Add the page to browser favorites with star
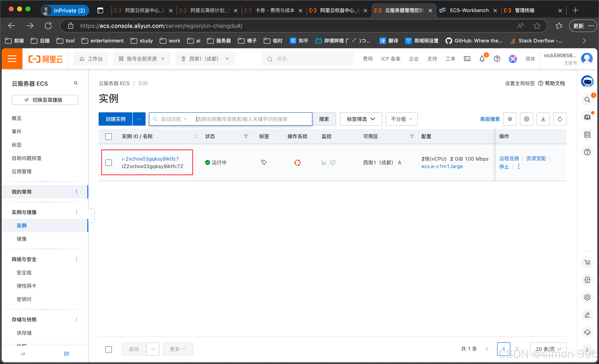Viewport: 599px width, 364px height. point(537,26)
